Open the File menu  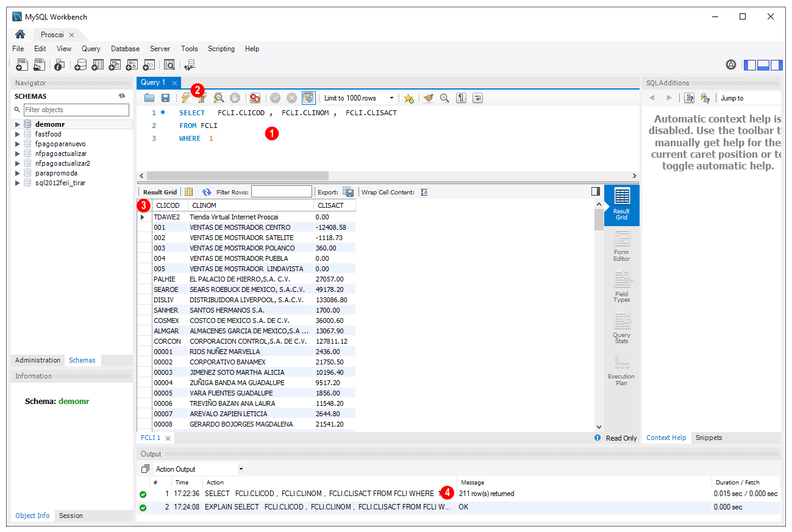click(18, 49)
